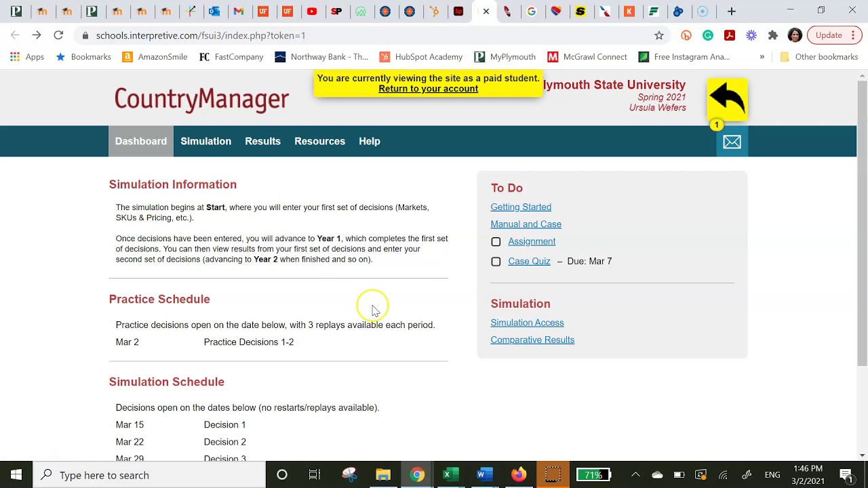
Task: Click the browser forward arrow
Action: point(37,35)
